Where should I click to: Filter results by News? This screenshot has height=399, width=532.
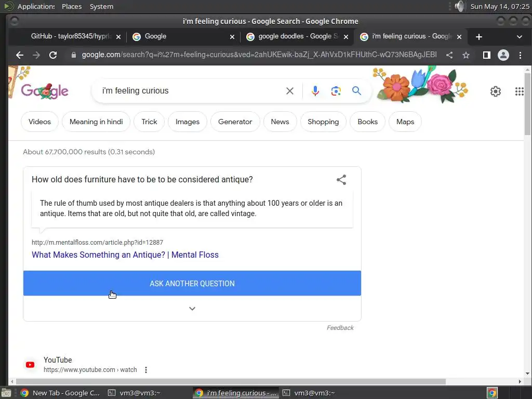coord(280,122)
